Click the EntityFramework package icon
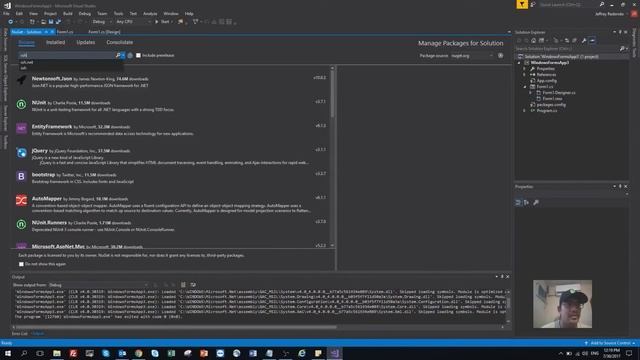This screenshot has width=640, height=360. 21,129
